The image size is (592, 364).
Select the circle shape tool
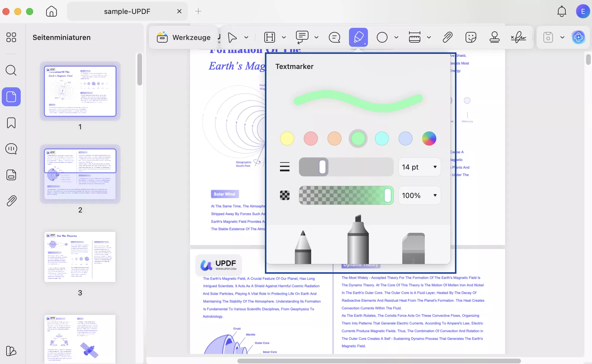click(x=382, y=37)
